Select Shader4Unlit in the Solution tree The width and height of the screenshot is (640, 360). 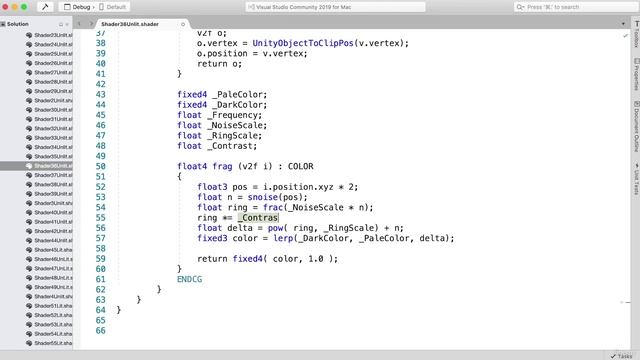53,297
